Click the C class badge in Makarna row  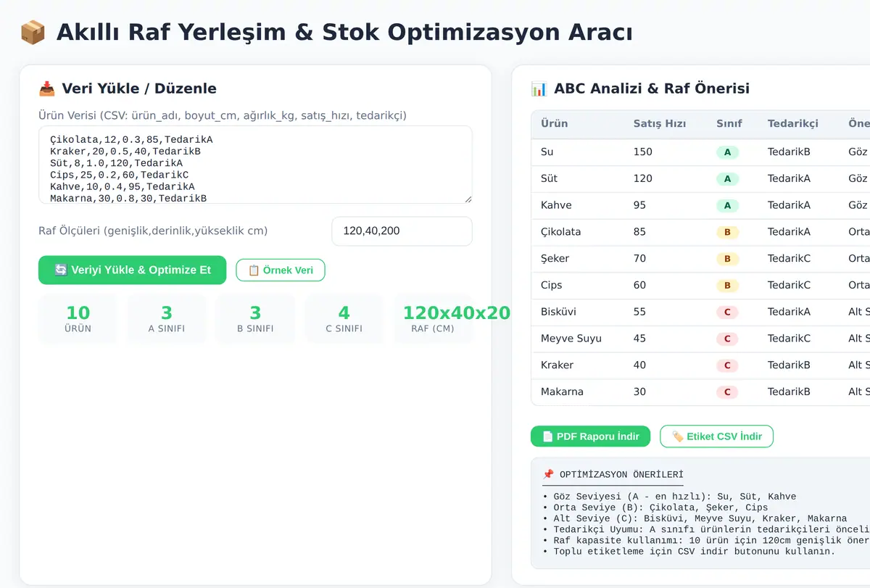pos(727,392)
